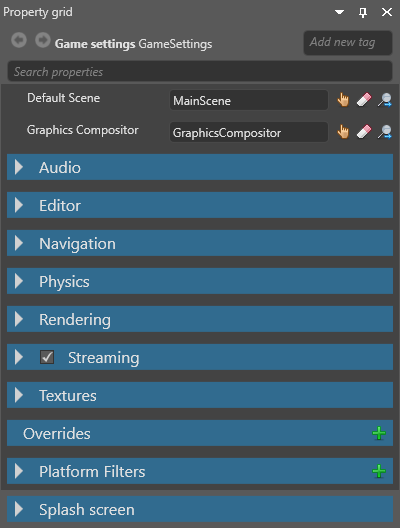Open the Property grid panel options dropdown

[x=339, y=12]
